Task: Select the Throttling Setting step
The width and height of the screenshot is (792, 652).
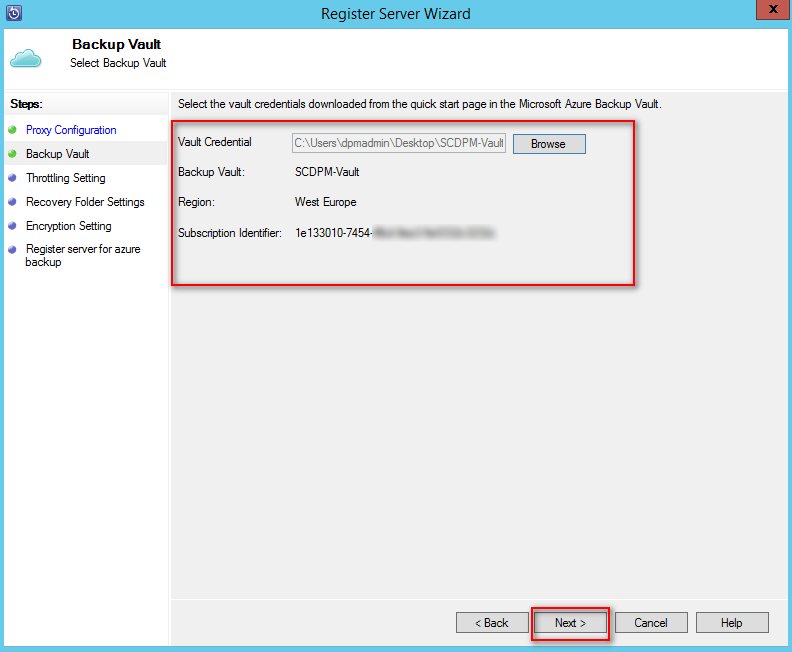Action: click(x=66, y=178)
